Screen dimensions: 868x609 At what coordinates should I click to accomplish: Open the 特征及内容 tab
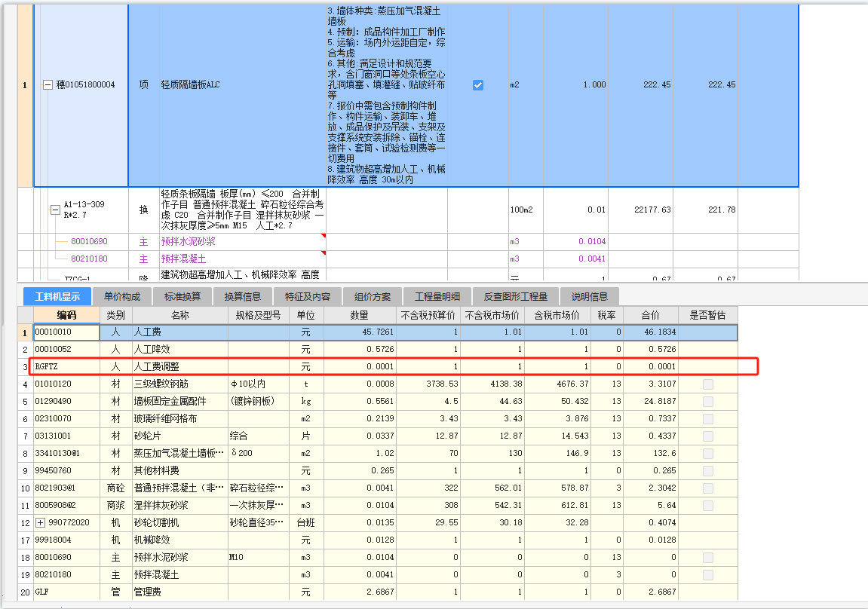coord(307,296)
